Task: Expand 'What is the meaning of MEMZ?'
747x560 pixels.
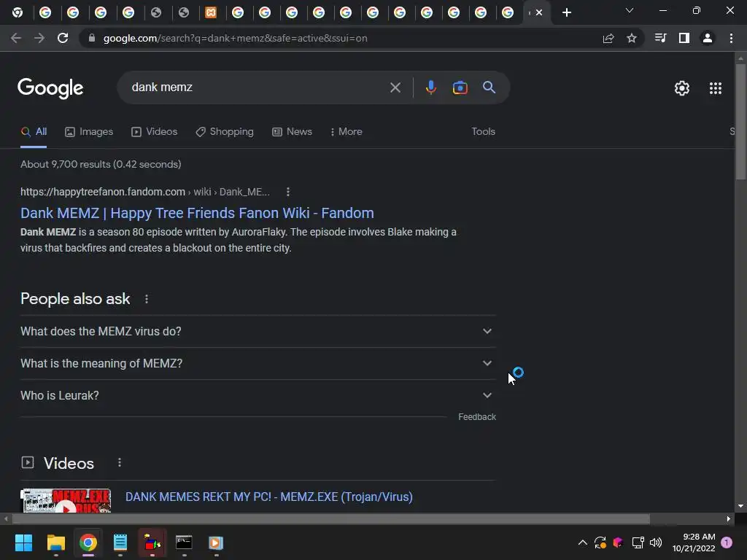Action: point(258,363)
